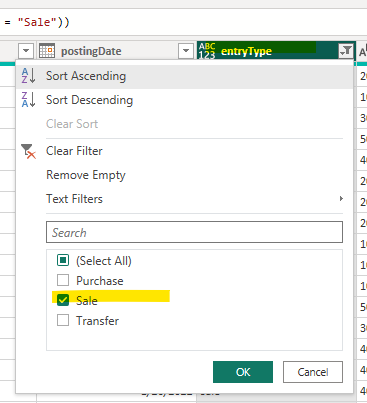Screen dimensions: 367x403
Task: Uncheck the Sale checkbox
Action: point(63,300)
